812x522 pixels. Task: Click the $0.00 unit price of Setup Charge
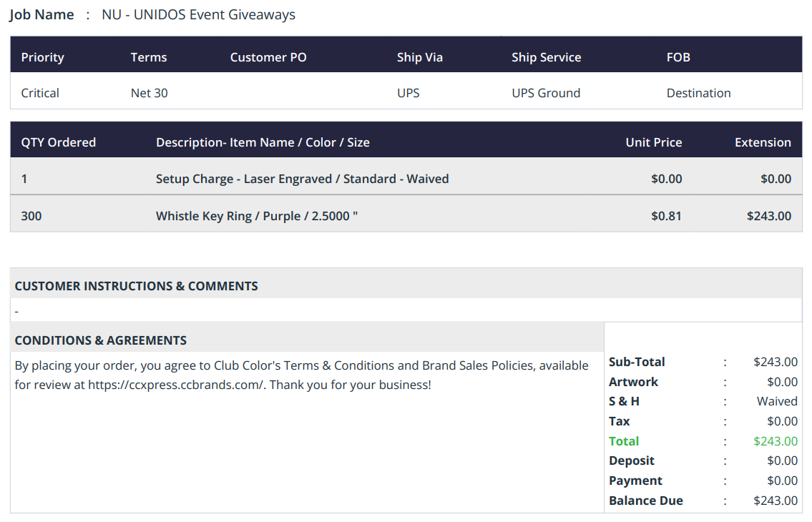[667, 179]
